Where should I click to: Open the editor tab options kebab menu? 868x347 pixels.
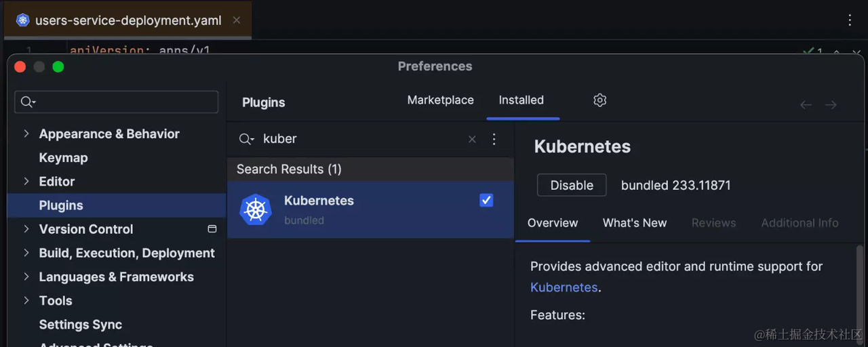[850, 20]
